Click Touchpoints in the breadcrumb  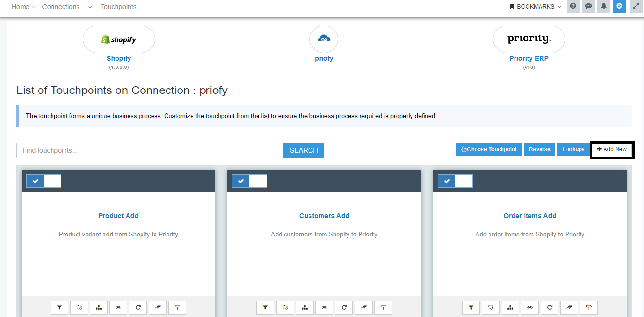pos(118,7)
